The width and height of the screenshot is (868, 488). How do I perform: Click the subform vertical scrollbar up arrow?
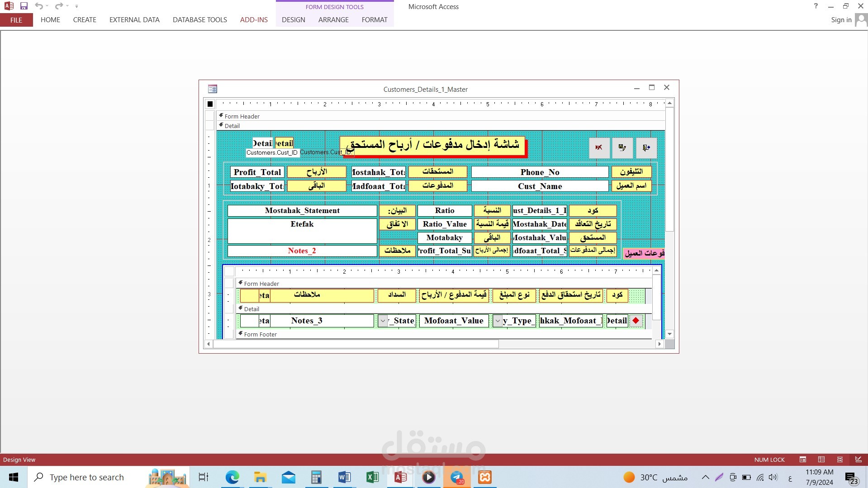pos(656,270)
